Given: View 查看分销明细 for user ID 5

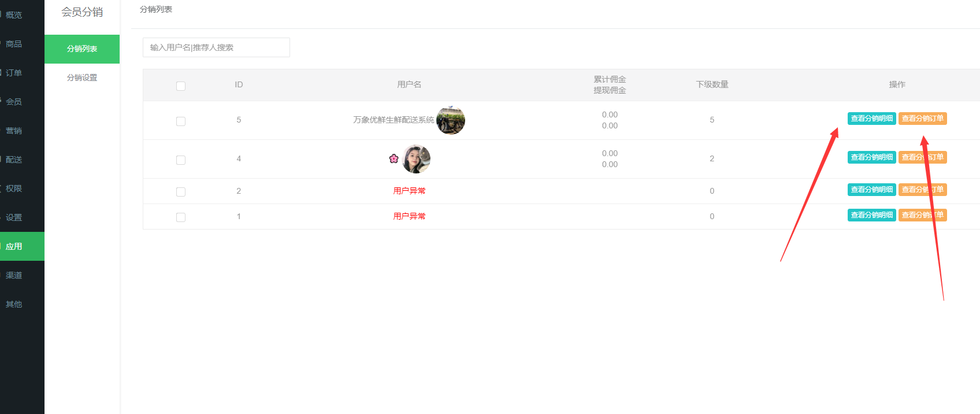Looking at the screenshot, I should (x=871, y=119).
